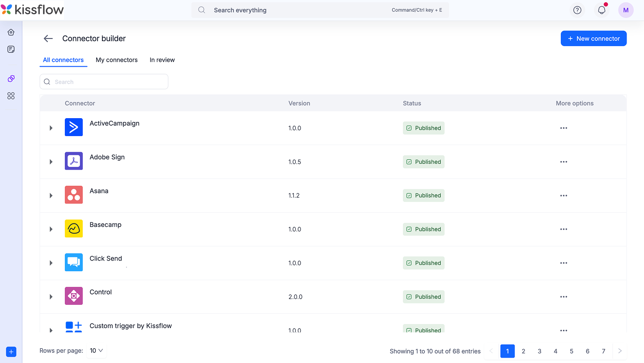Focus the Search everything field
This screenshot has height=363, width=644.
click(x=320, y=10)
